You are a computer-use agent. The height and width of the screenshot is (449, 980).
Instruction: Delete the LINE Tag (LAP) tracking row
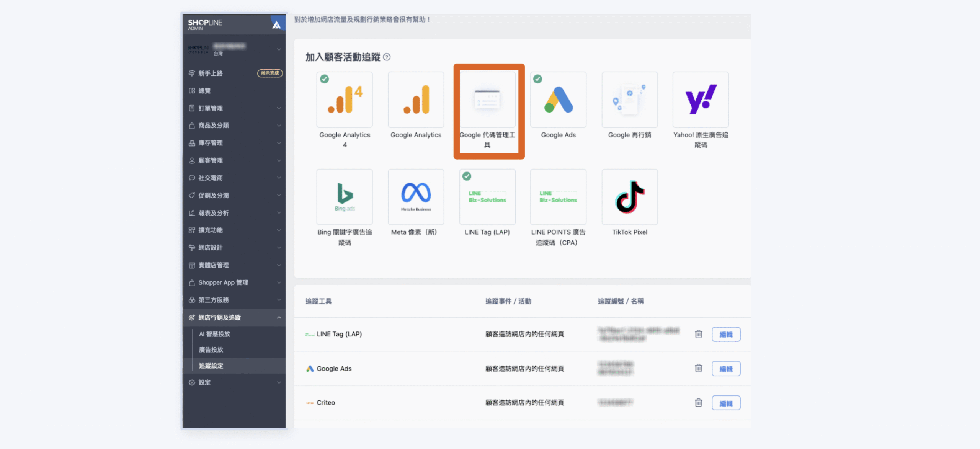(x=699, y=334)
